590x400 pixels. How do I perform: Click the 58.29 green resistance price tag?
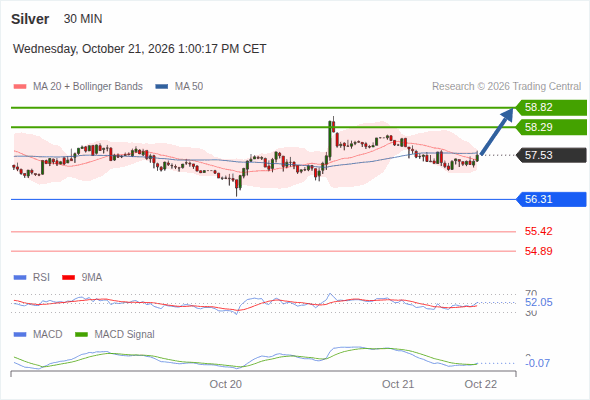point(552,127)
